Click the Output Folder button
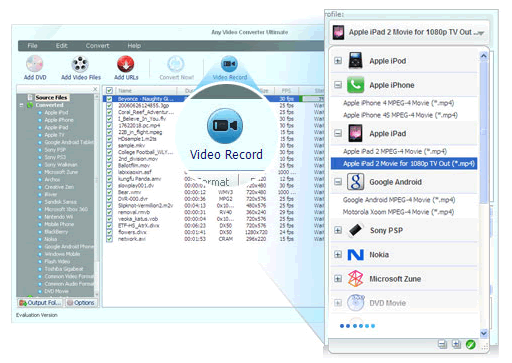Image resolution: width=512 pixels, height=363 pixels. (40, 303)
